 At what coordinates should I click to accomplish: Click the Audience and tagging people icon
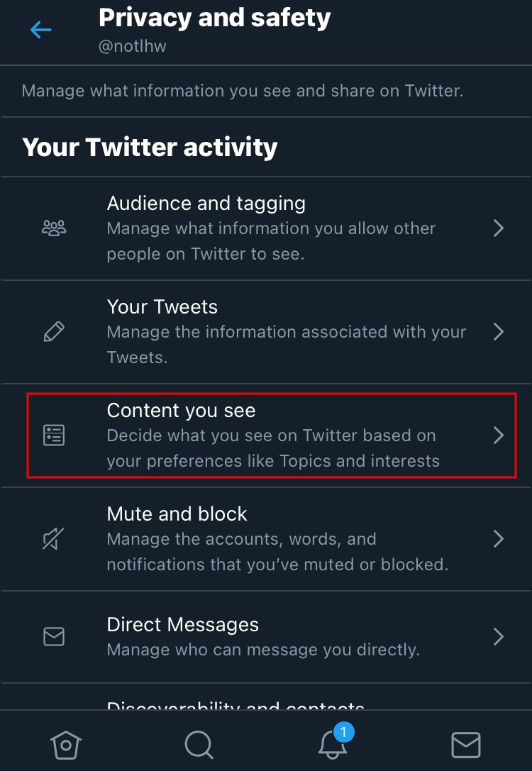click(54, 228)
